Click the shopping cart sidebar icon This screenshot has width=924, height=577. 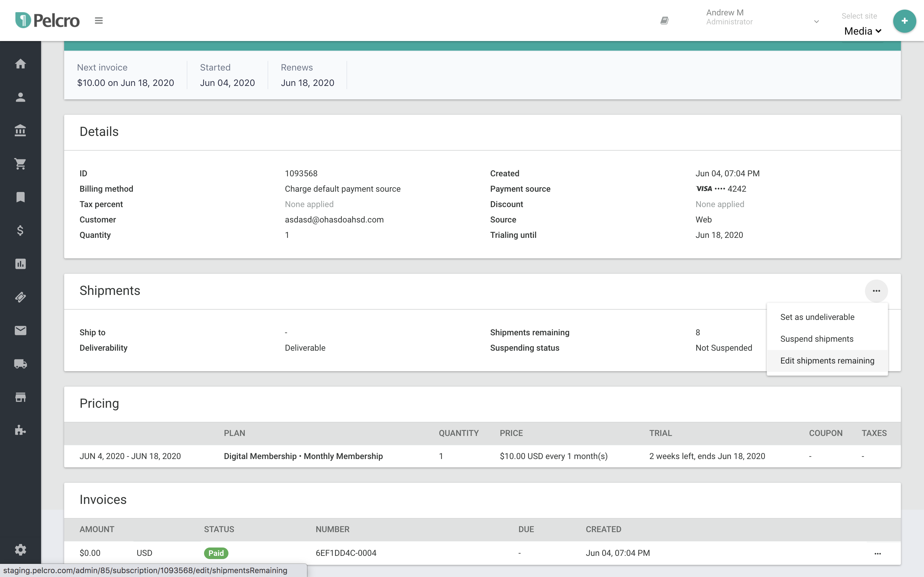click(20, 164)
